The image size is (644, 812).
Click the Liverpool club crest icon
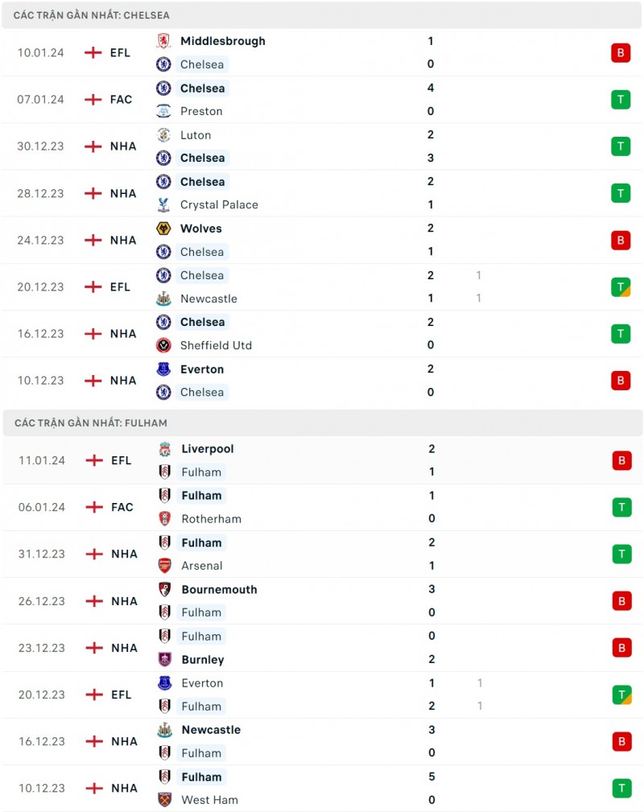[x=164, y=449]
